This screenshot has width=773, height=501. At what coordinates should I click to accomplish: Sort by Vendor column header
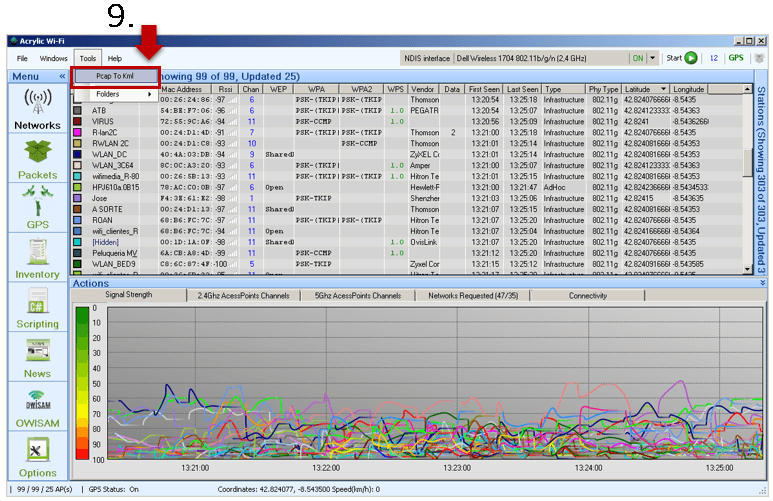click(x=422, y=89)
